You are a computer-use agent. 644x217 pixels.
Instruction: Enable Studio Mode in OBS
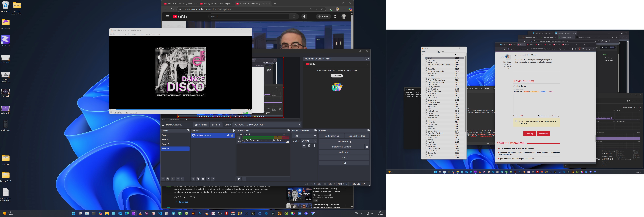point(344,152)
